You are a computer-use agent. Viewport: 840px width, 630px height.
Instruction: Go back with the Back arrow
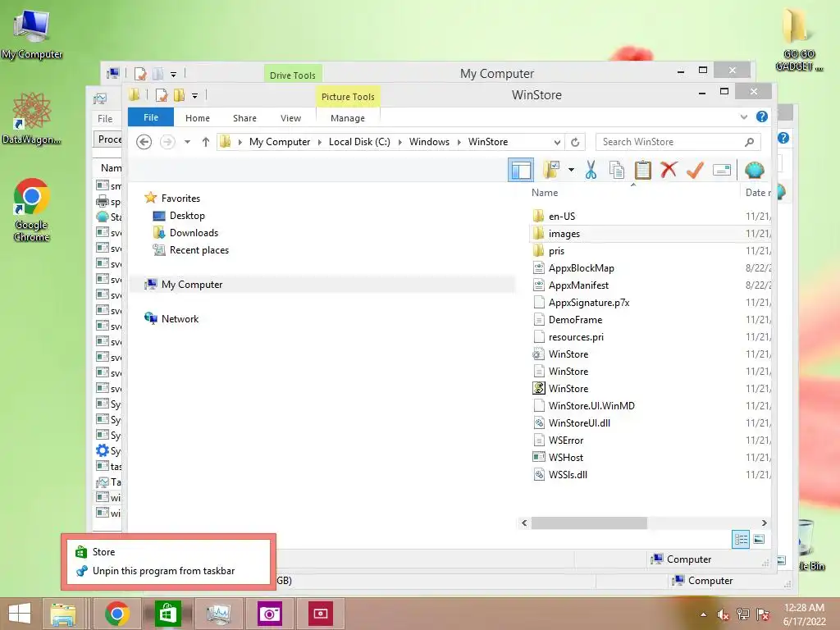[x=144, y=142]
